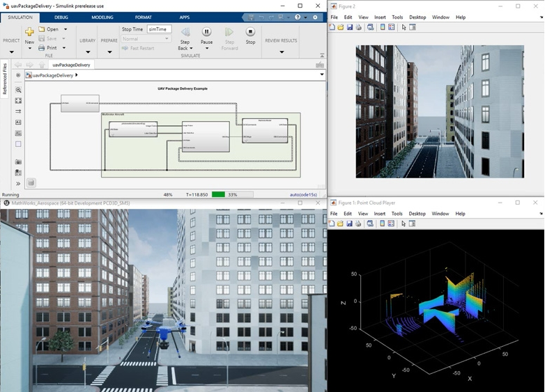Click Save icon in Point Cloud Player
Viewport: 545px width, 392px height.
(x=349, y=224)
